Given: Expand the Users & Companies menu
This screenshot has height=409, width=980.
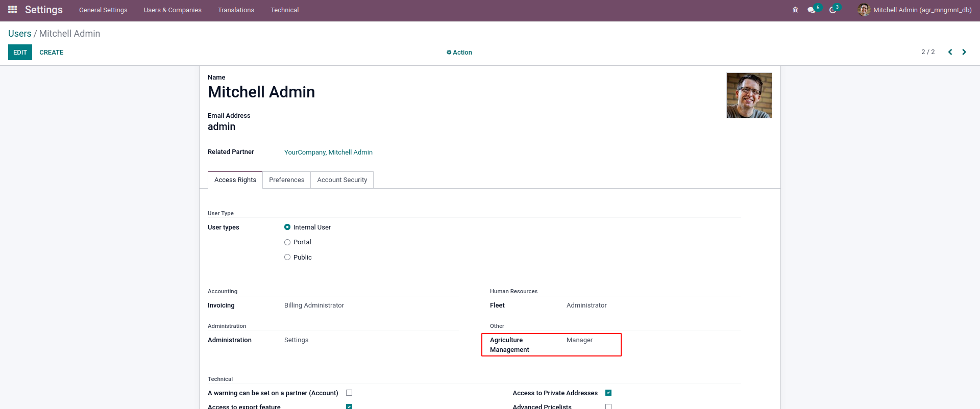Looking at the screenshot, I should click(173, 10).
